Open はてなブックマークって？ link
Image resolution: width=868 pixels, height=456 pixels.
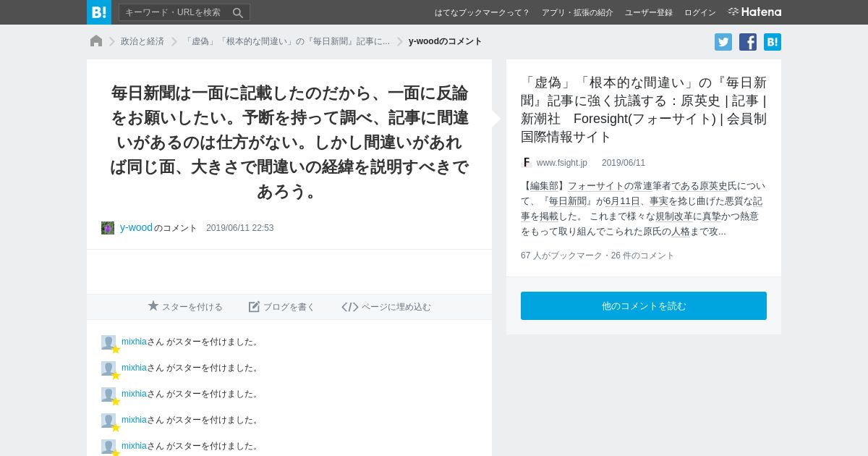coord(482,12)
